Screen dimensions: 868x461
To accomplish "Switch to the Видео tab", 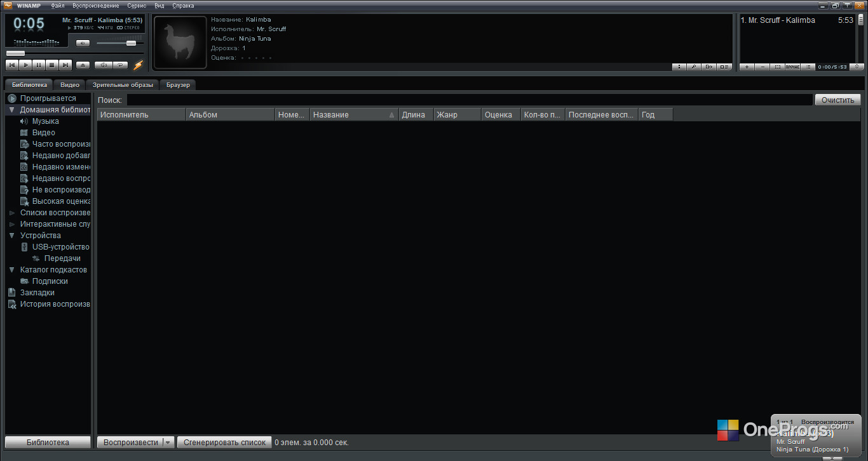I will point(70,84).
